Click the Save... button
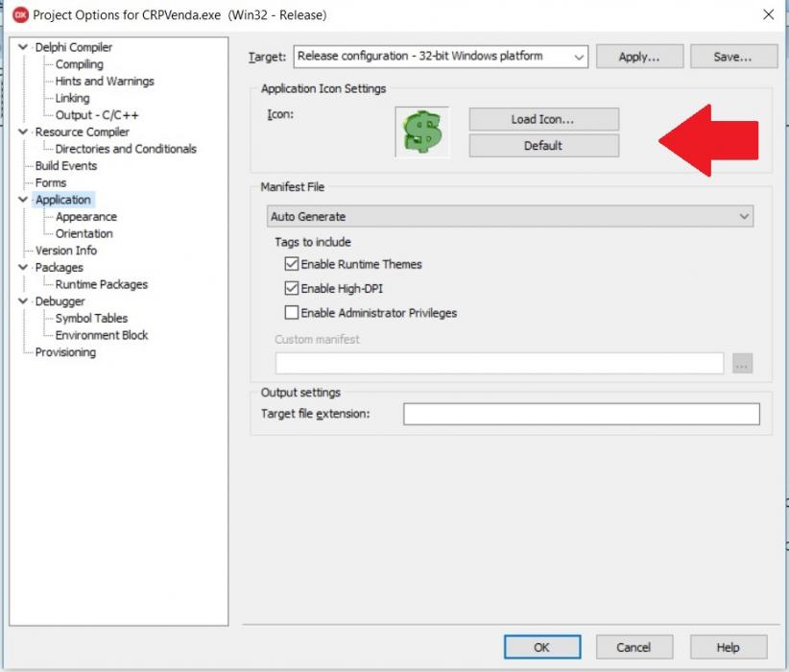The height and width of the screenshot is (672, 789). pyautogui.click(x=733, y=57)
